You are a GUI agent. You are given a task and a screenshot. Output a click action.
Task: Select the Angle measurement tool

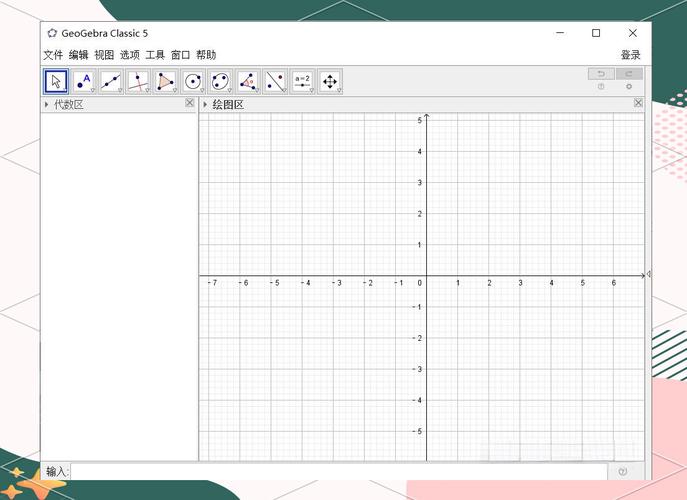[x=248, y=81]
